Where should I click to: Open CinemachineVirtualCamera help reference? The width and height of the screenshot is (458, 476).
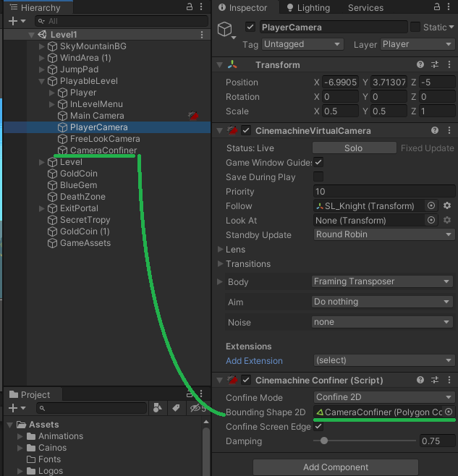coord(435,130)
